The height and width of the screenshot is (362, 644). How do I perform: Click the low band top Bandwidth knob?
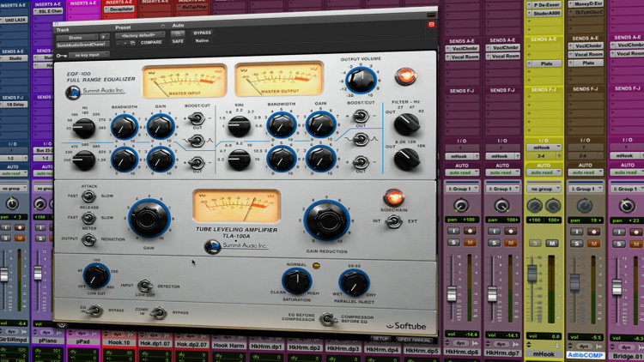pyautogui.click(x=124, y=126)
